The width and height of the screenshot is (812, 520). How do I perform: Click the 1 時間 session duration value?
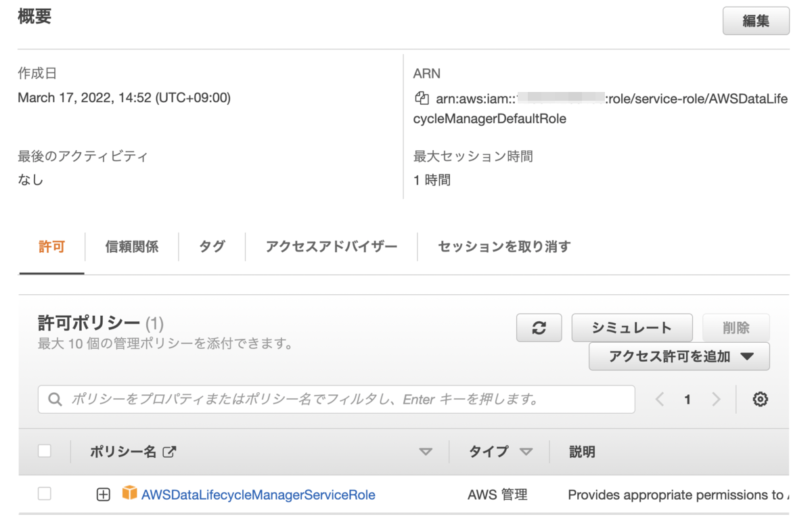coord(432,181)
